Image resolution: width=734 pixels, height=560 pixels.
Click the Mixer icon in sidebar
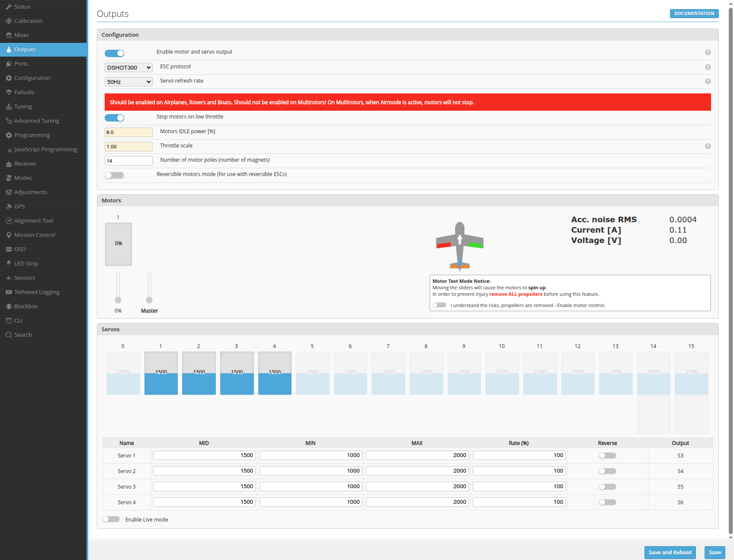9,35
